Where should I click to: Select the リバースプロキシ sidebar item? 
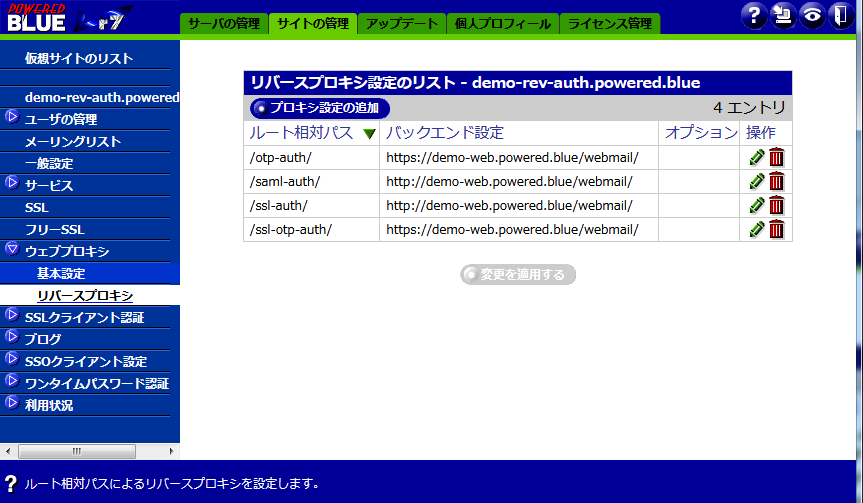85,296
